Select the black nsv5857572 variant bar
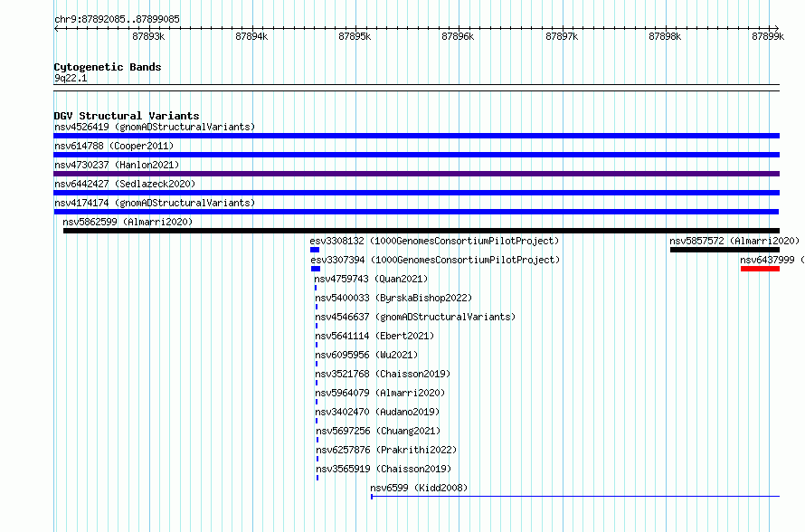Image resolution: width=805 pixels, height=532 pixels. click(724, 250)
